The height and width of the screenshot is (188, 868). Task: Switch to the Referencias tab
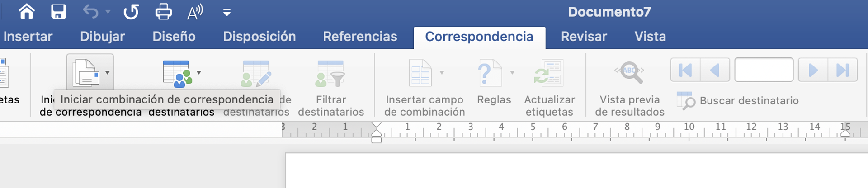pos(360,37)
